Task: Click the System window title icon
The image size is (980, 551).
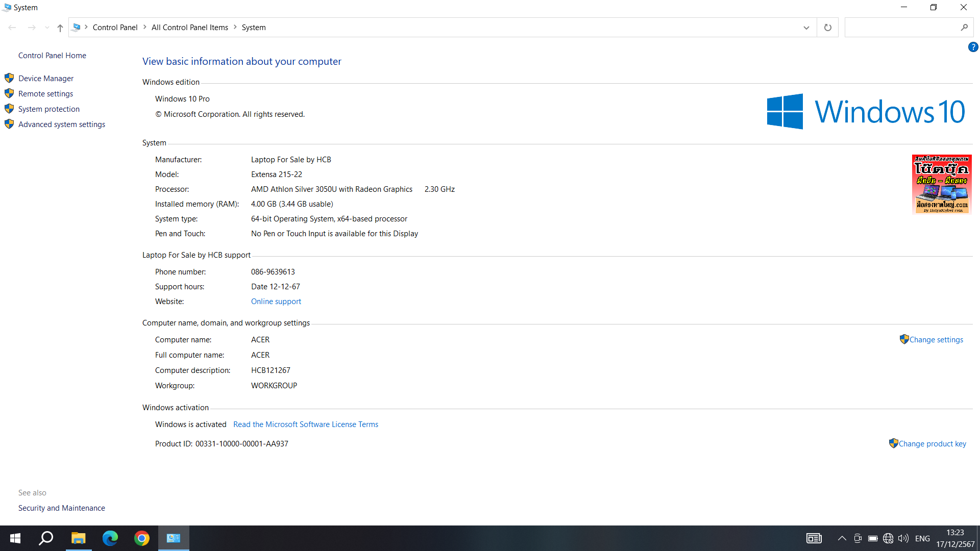Action: tap(7, 7)
